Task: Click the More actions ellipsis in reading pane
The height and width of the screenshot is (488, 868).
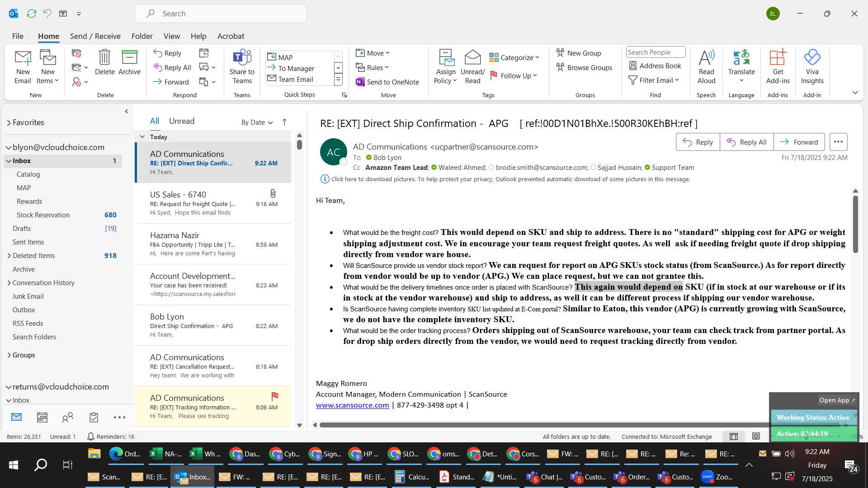Action: point(838,142)
